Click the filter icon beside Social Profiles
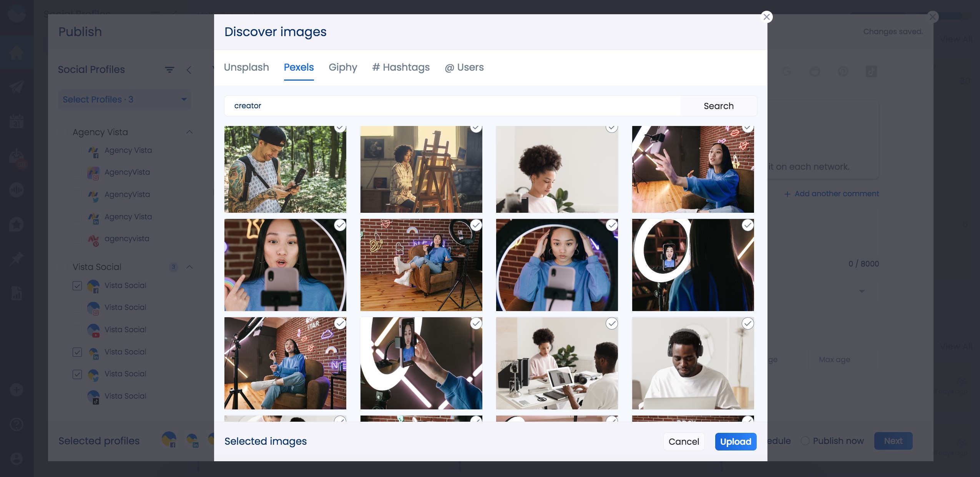Viewport: 980px width, 477px height. (x=169, y=70)
